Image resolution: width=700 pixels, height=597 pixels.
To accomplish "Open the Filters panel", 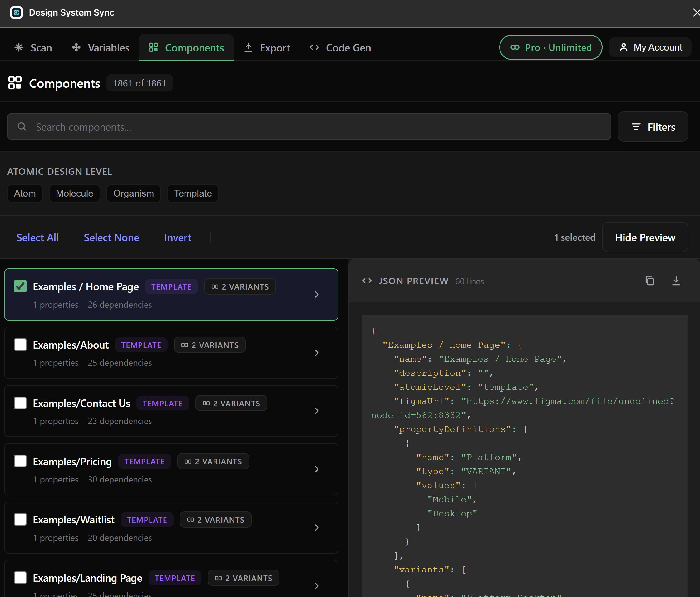I will 653,127.
